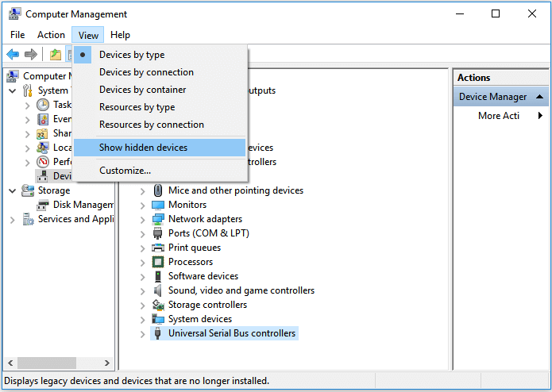Click the Network adapters icon
This screenshot has height=392, width=552.
click(x=158, y=219)
